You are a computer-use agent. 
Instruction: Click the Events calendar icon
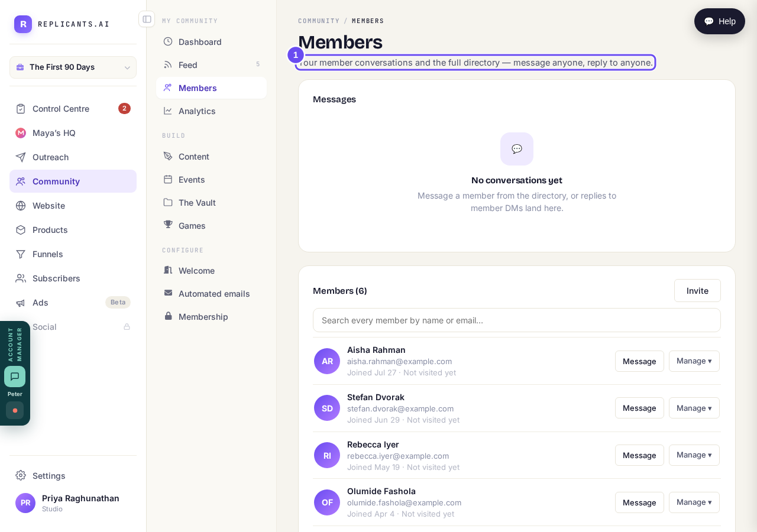pos(168,179)
